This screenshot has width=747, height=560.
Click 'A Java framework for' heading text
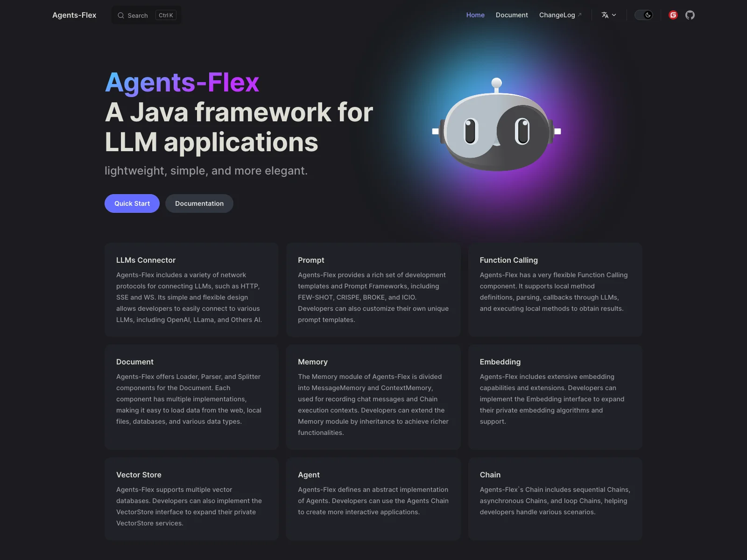click(239, 112)
